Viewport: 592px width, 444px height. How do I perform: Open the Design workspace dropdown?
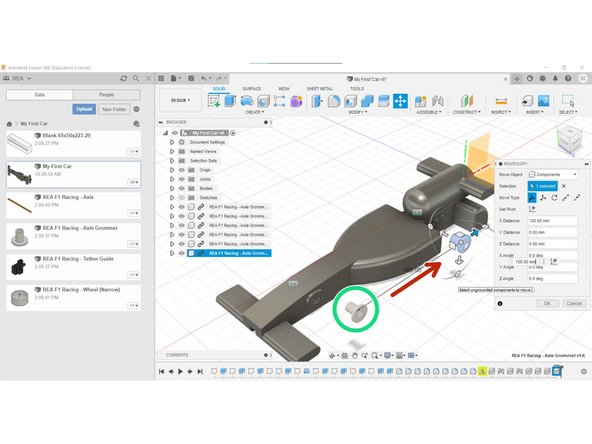pyautogui.click(x=180, y=100)
